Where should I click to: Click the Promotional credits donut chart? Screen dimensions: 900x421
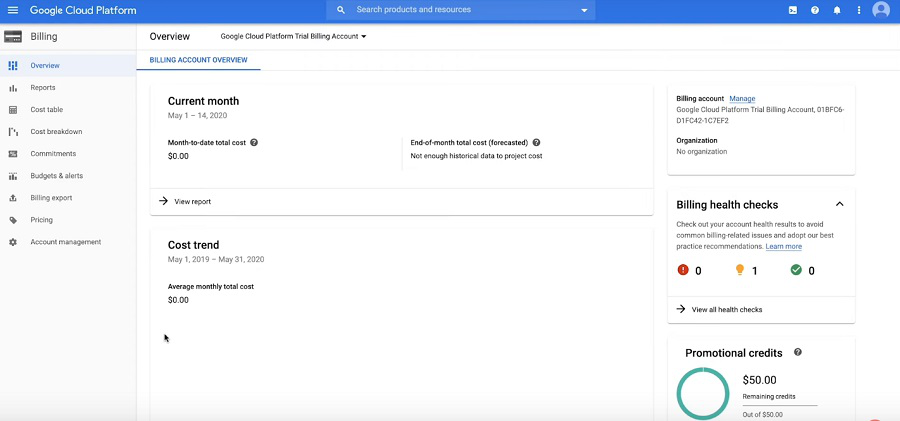[x=703, y=394]
